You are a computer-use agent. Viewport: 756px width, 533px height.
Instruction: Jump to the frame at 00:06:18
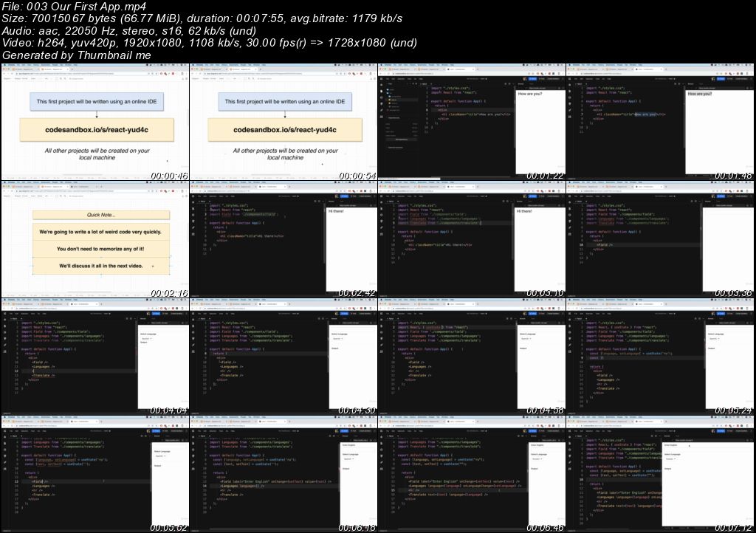[x=283, y=474]
